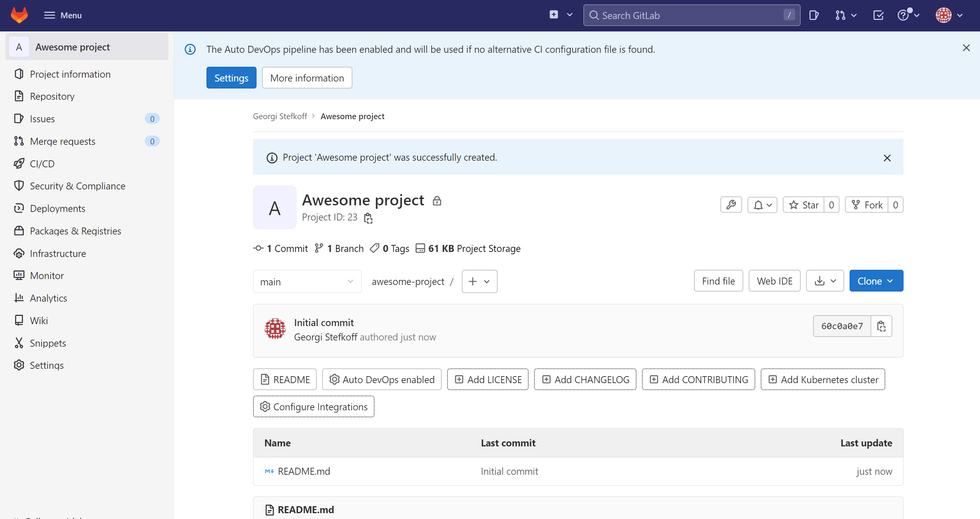980x519 pixels.
Task: Open the To-Do list checkmark icon
Action: [878, 15]
